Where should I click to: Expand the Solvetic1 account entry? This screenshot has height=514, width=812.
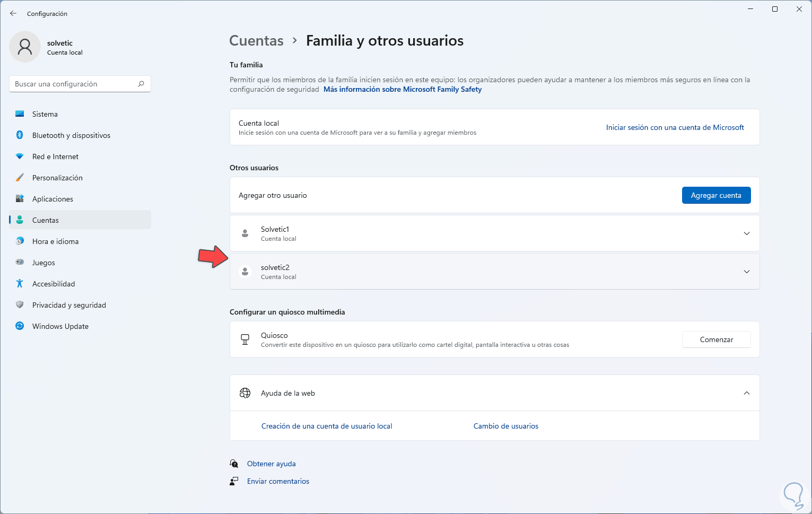[x=746, y=233]
